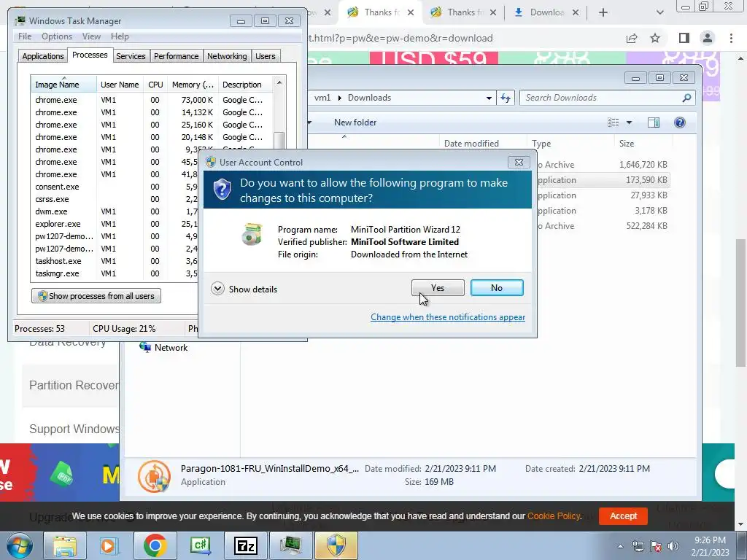Switch to Performance tab in Task Manager

(176, 56)
